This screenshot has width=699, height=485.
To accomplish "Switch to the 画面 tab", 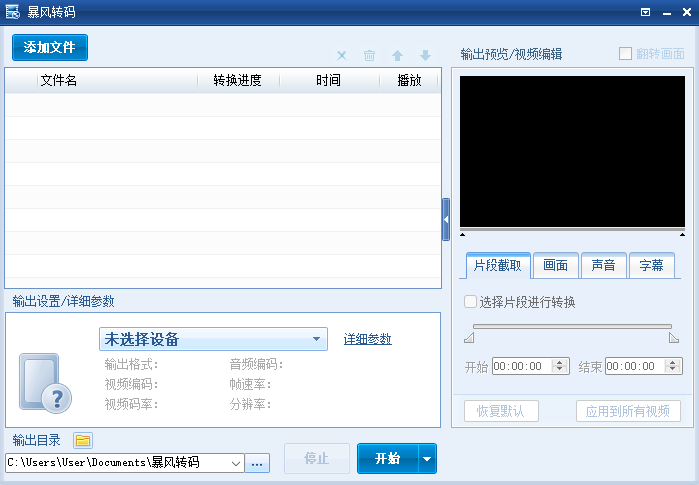I will pos(555,266).
